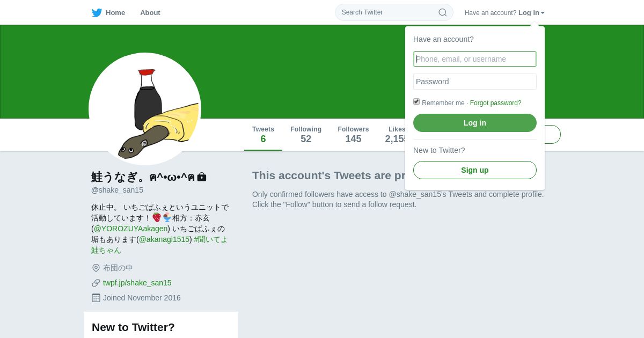The image size is (644, 338).
Task: Open the Following tab
Action: pos(306,135)
